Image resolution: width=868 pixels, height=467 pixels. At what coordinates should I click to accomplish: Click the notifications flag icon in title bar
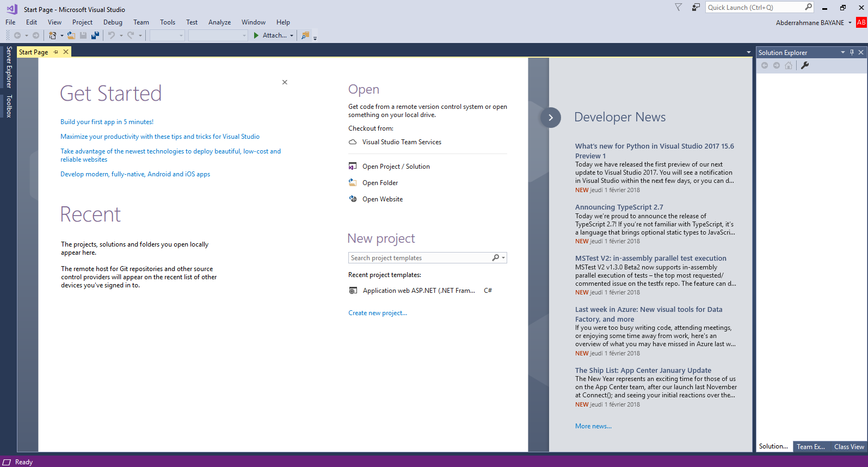pyautogui.click(x=678, y=7)
